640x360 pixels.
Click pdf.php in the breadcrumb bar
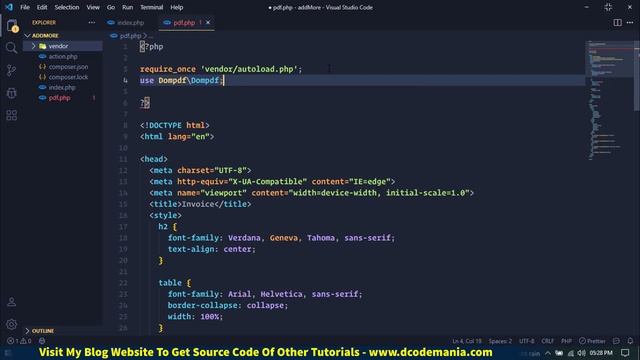point(130,36)
